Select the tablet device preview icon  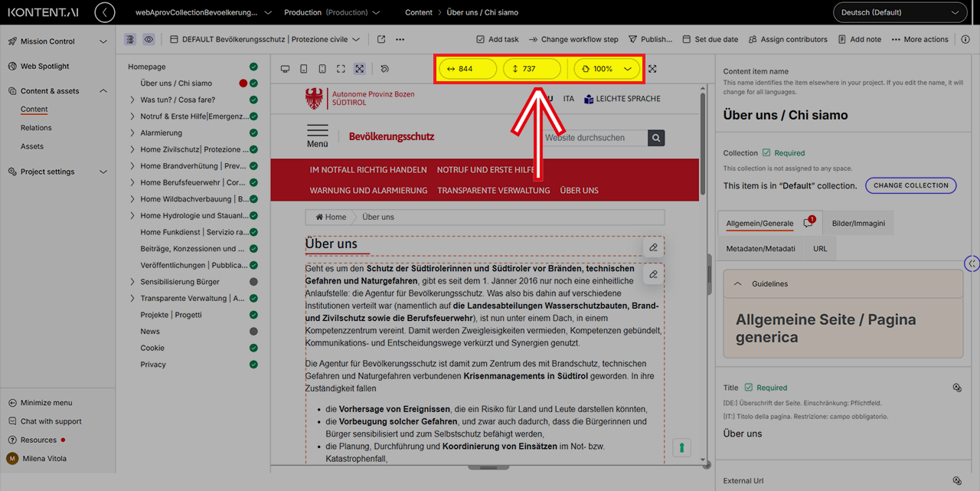pyautogui.click(x=304, y=69)
